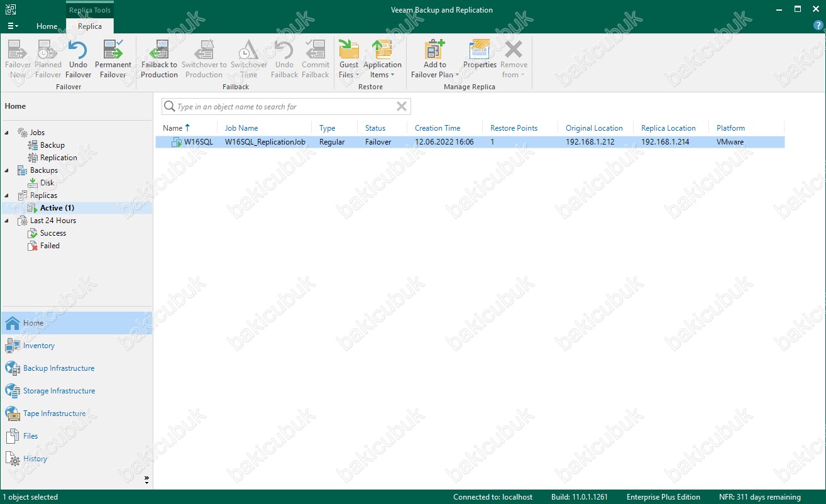Select Backup under Jobs
Screen dimensions: 826x504
(x=52, y=145)
